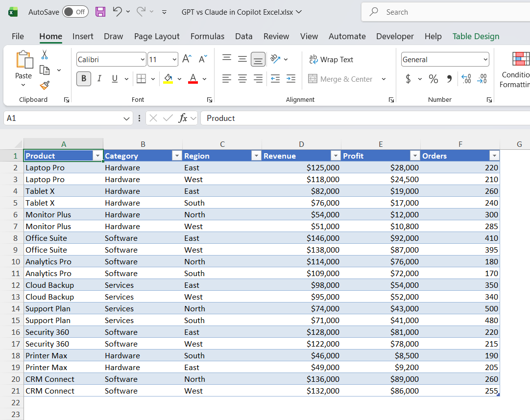Open the Insert ribbon tab
Viewport: 530px width, 420px height.
pos(83,36)
